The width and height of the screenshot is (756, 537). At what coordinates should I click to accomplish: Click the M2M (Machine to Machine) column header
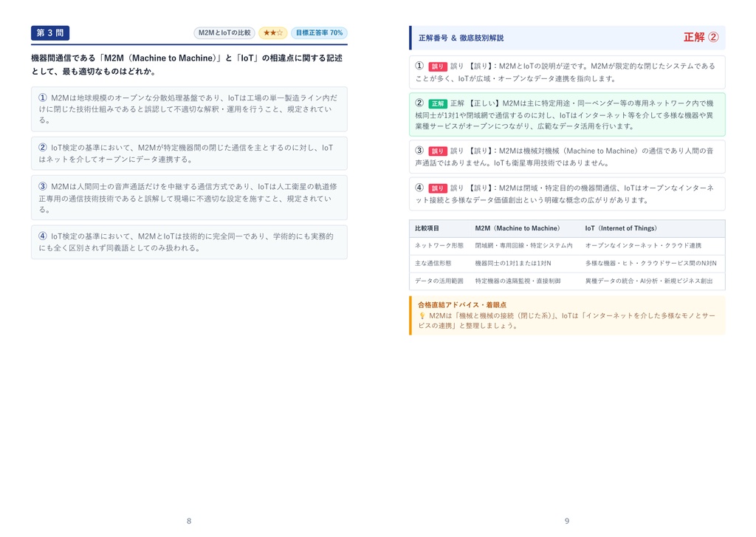(518, 228)
